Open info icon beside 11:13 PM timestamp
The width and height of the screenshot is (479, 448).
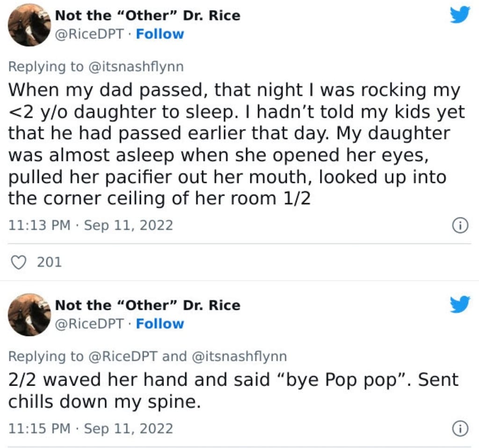[460, 226]
